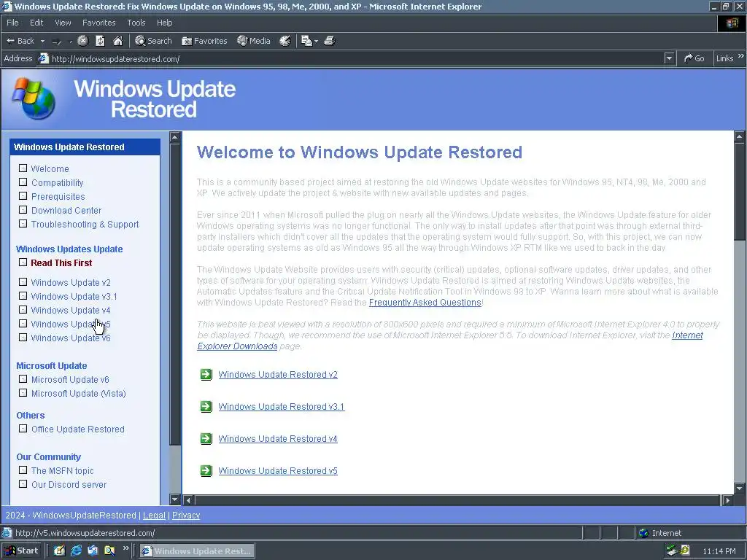The width and height of the screenshot is (747, 560).
Task: Refresh the page with the Refresh icon
Action: (100, 41)
